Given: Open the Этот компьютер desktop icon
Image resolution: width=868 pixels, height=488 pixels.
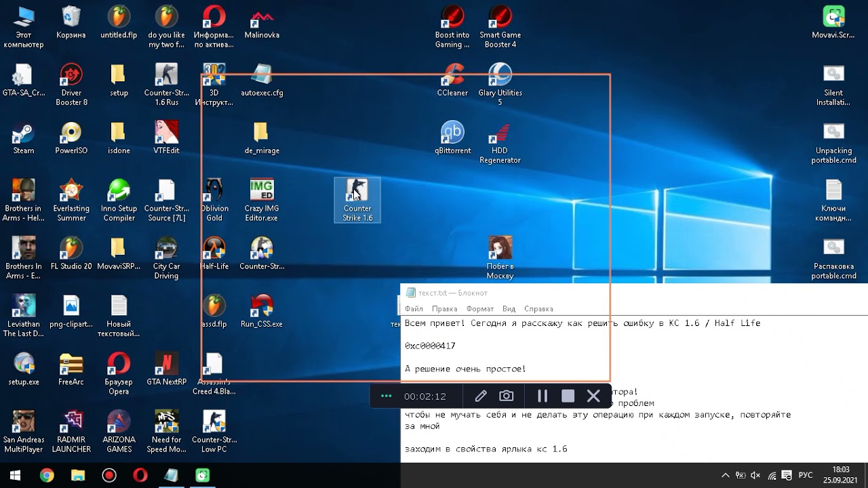Looking at the screenshot, I should (24, 27).
